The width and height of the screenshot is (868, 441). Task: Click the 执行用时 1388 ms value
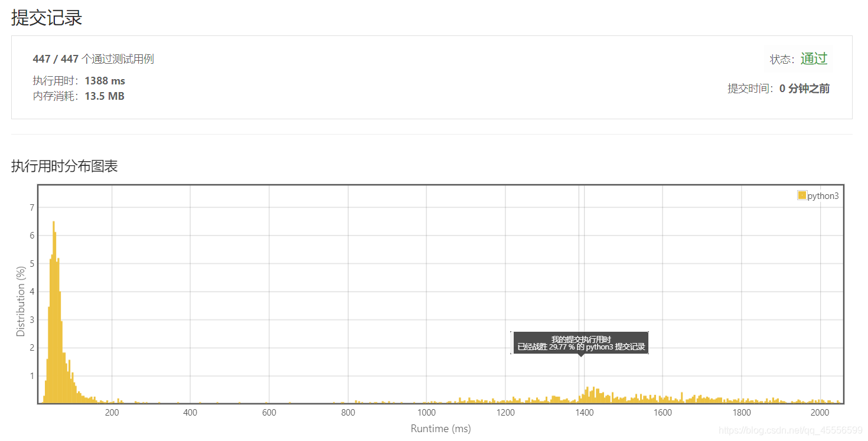pyautogui.click(x=105, y=81)
